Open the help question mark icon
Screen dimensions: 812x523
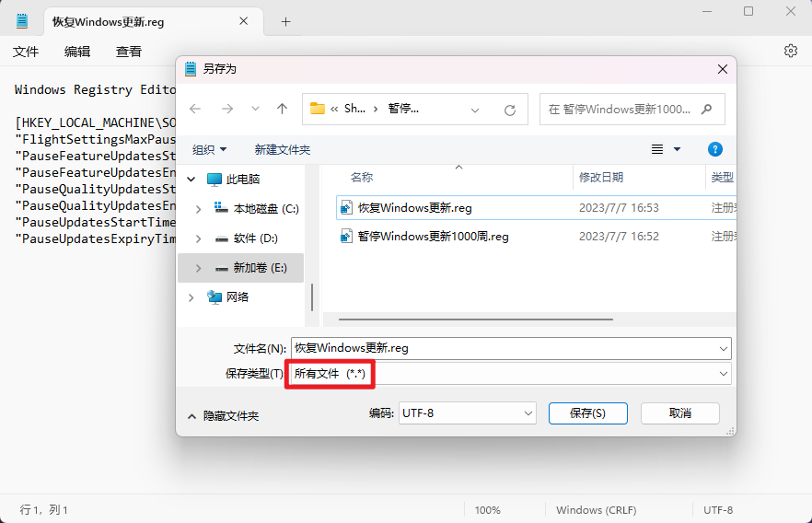pyautogui.click(x=714, y=150)
